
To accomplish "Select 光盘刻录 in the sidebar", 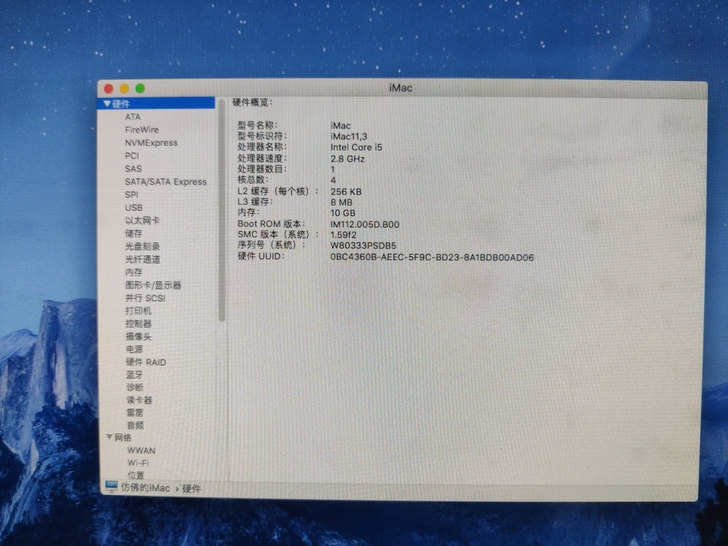I will click(x=143, y=247).
